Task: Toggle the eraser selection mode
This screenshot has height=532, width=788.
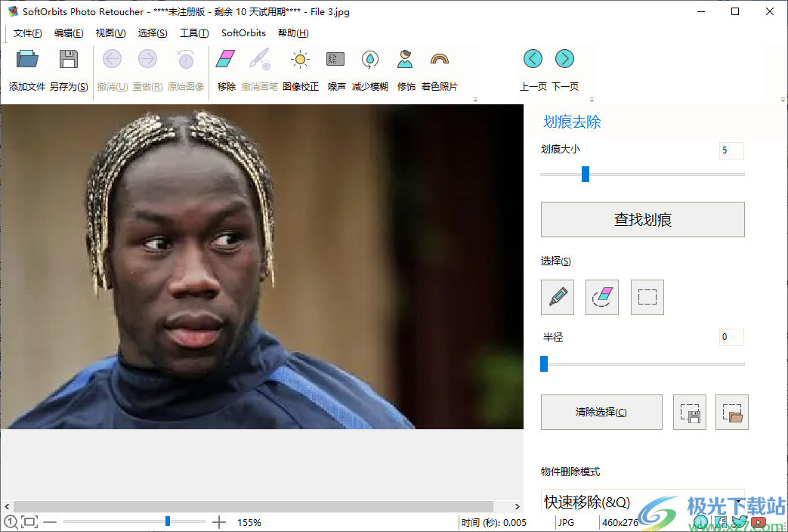Action: [x=601, y=297]
